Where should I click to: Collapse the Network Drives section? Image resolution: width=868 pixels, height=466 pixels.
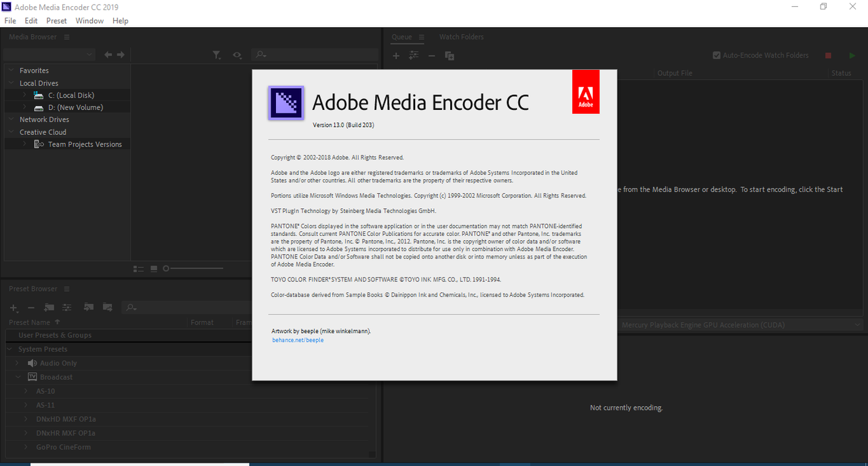pyautogui.click(x=11, y=119)
